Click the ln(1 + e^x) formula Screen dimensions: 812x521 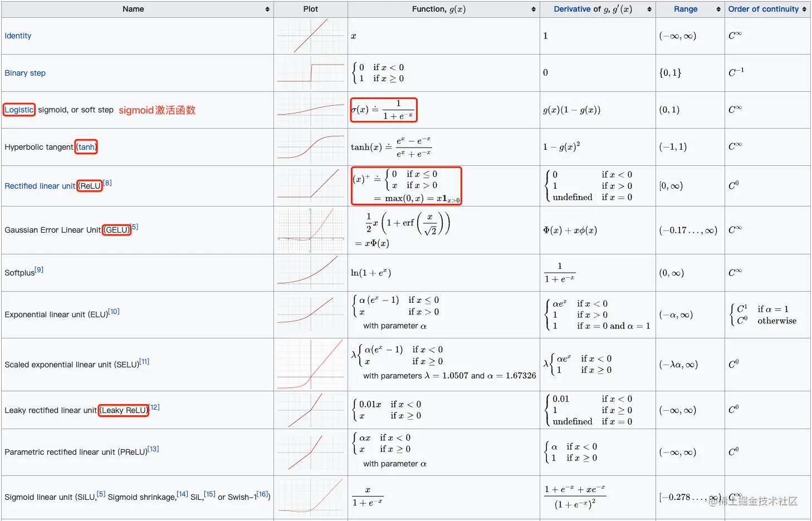coord(371,273)
